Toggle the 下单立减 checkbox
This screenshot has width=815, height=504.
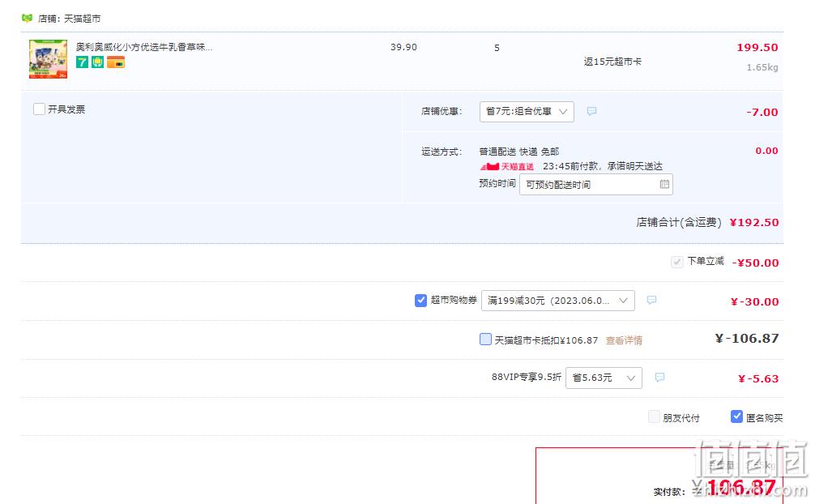coord(676,262)
